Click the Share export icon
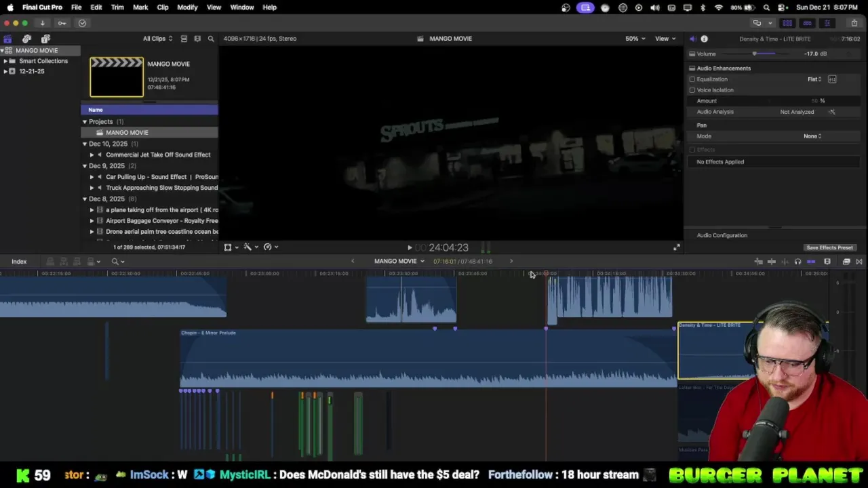868x488 pixels. [x=854, y=23]
